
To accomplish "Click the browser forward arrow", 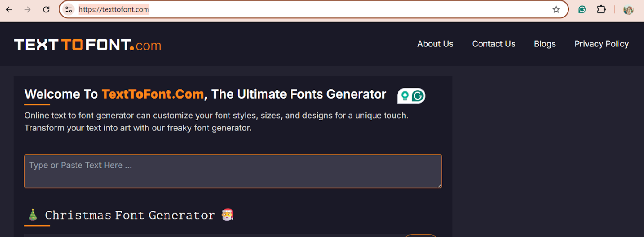I will pyautogui.click(x=28, y=9).
